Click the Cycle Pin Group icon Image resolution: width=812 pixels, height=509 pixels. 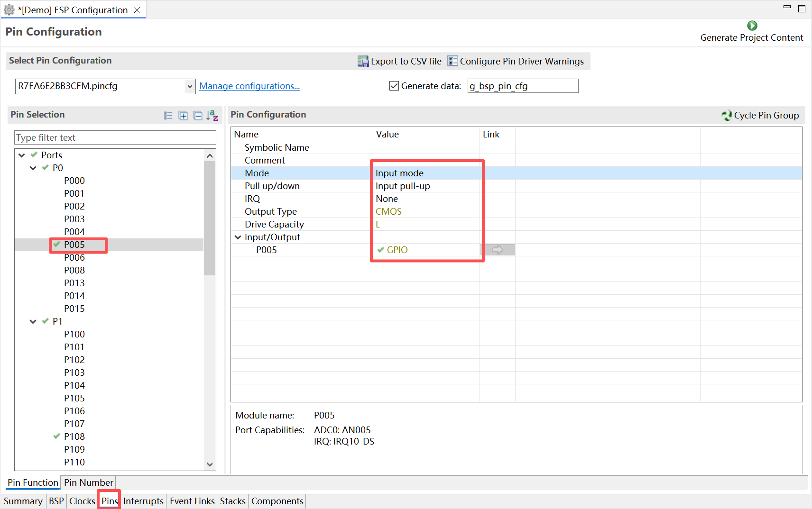click(x=727, y=115)
